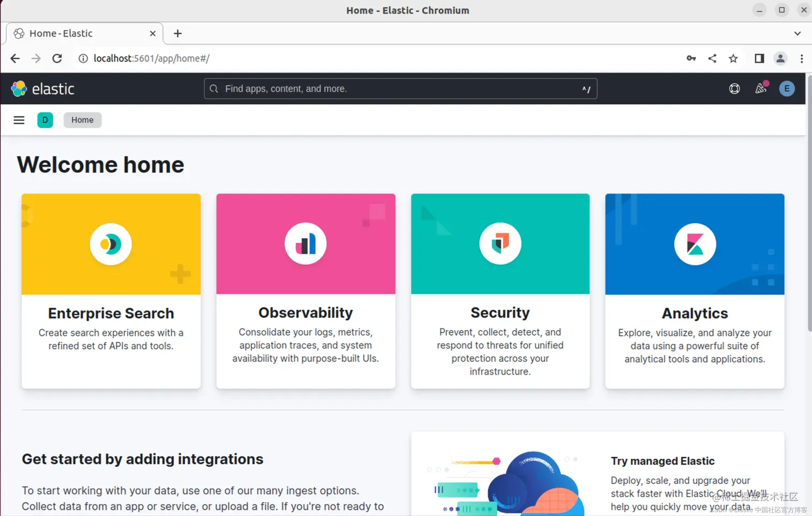The width and height of the screenshot is (812, 516).
Task: Click the Home breadcrumb
Action: coord(83,120)
